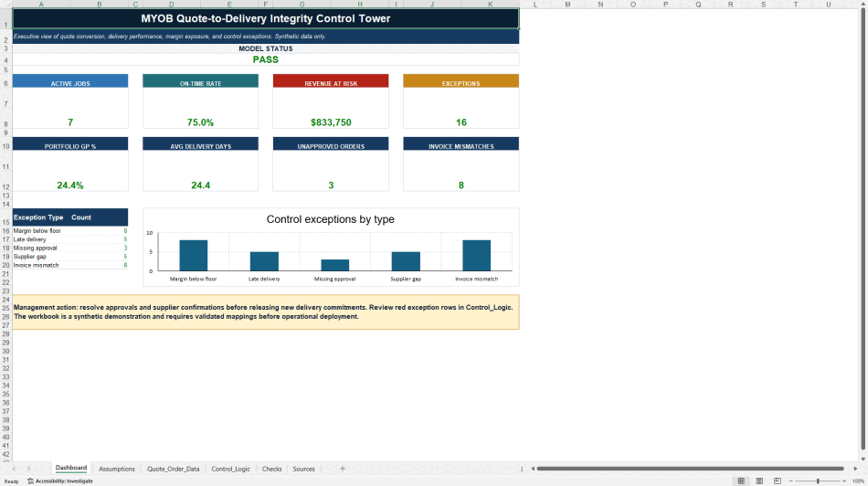Open the Quote_Order_Data sheet tab

[174, 469]
